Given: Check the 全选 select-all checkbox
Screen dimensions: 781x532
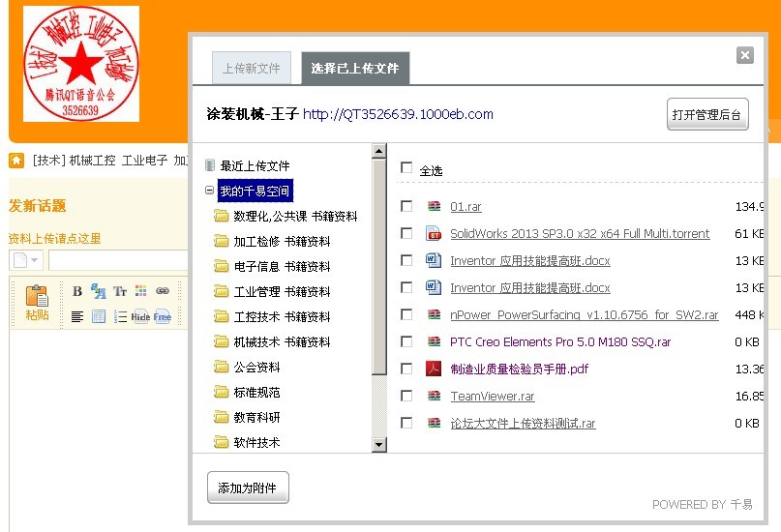Looking at the screenshot, I should tap(406, 167).
